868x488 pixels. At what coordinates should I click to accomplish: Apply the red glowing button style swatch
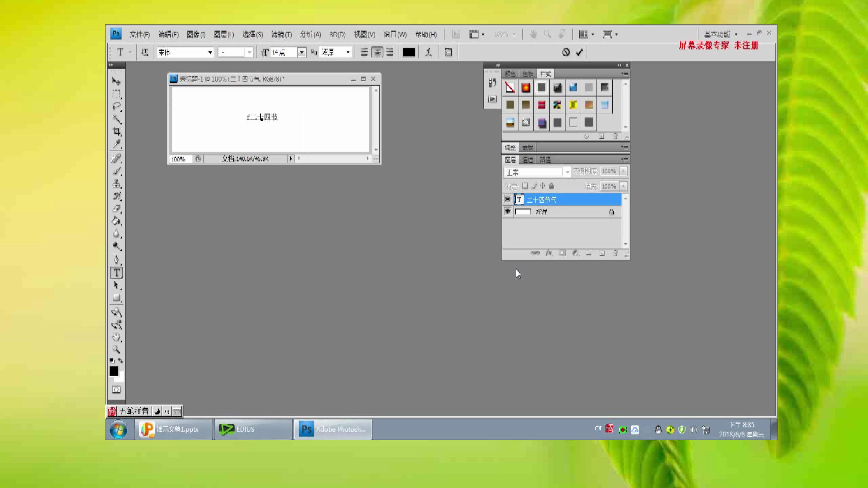point(526,88)
